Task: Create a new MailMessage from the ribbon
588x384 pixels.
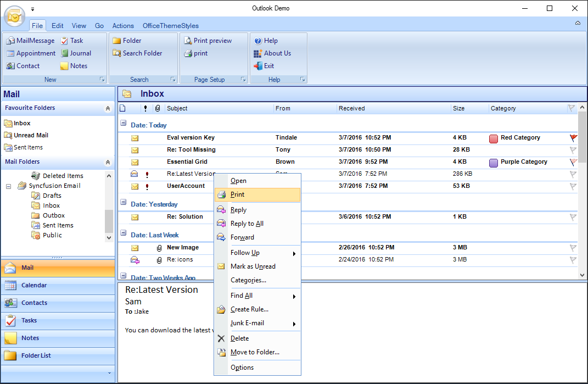Action: [x=31, y=41]
